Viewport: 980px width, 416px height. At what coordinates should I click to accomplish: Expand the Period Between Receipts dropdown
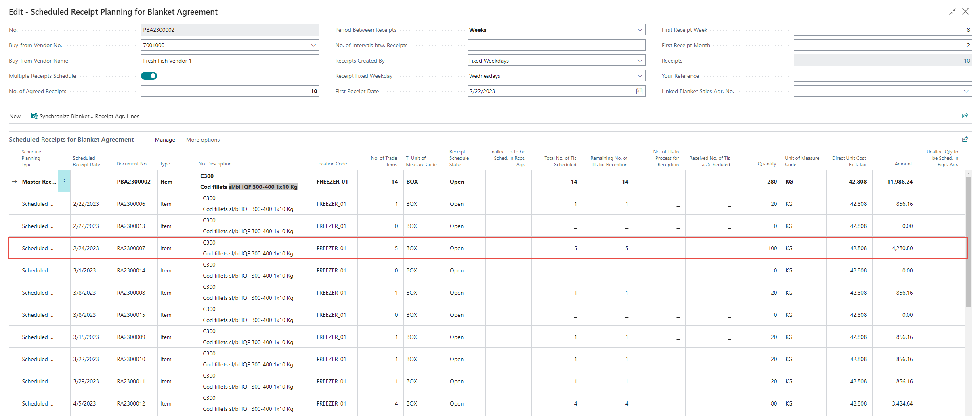click(640, 30)
